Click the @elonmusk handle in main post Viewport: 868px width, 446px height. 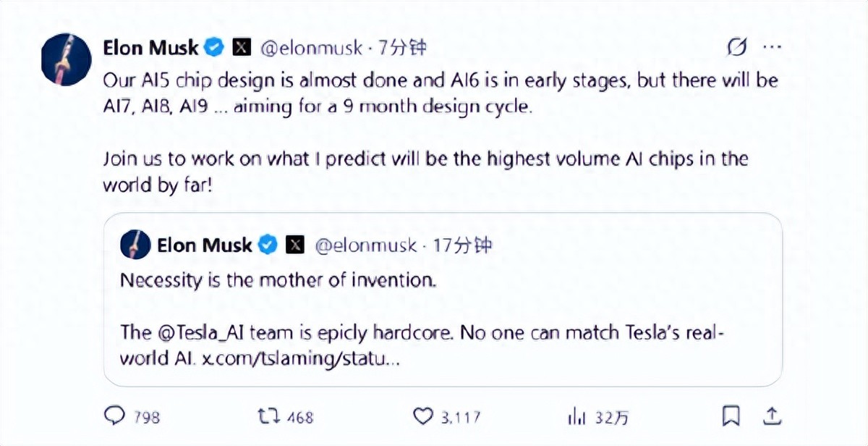pos(310,49)
